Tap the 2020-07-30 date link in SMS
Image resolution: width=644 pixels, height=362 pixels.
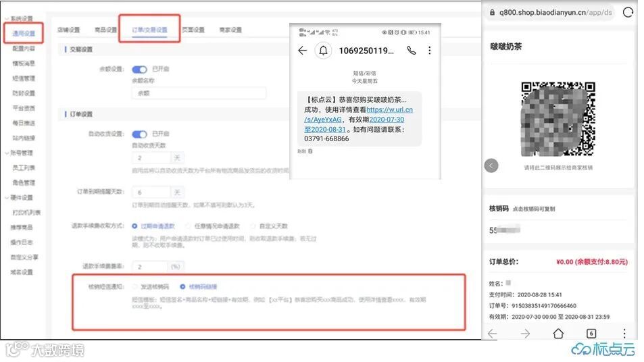pyautogui.click(x=387, y=120)
